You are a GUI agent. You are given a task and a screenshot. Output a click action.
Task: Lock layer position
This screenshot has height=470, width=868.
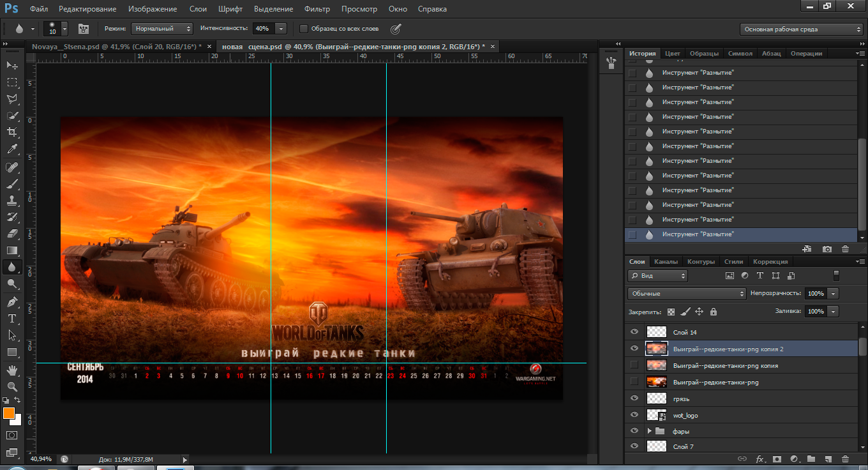click(x=699, y=312)
